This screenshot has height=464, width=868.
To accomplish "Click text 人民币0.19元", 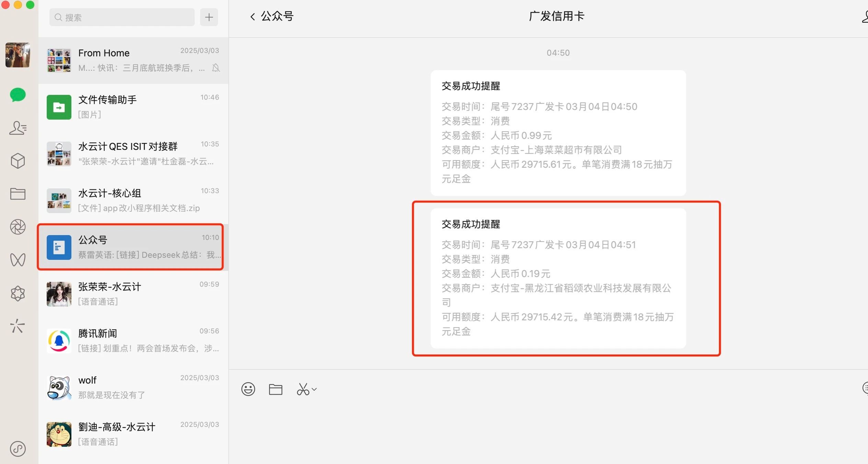I will (x=520, y=274).
